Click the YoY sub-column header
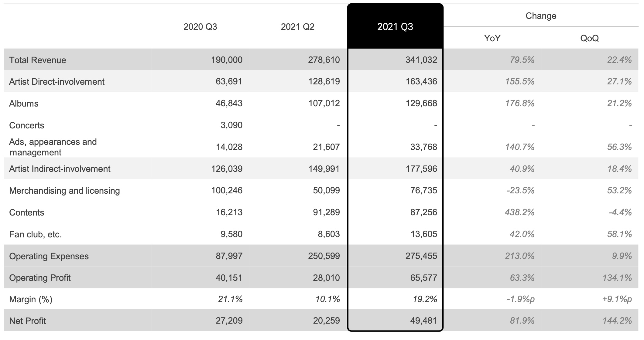 pyautogui.click(x=492, y=38)
